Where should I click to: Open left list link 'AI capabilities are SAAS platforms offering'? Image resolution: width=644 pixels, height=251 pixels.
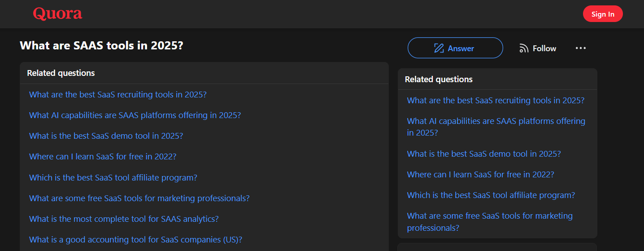135,115
